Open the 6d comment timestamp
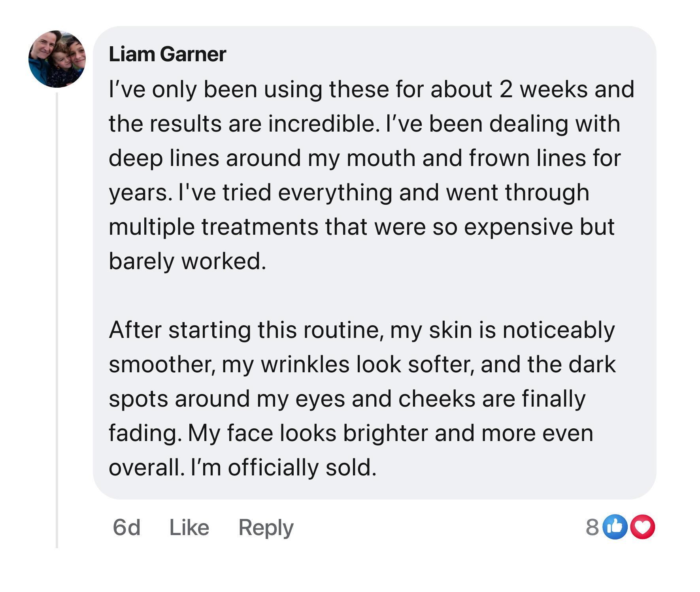Viewport: 700px width, 592px height. [x=126, y=527]
